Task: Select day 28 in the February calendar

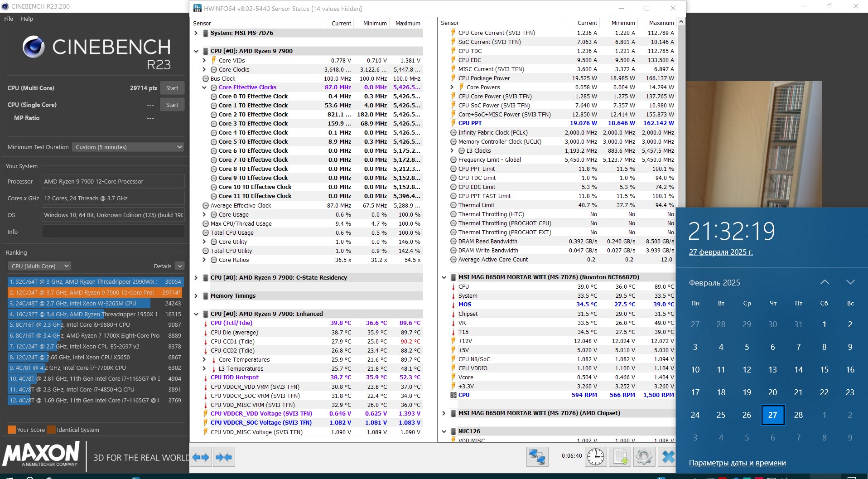Action: click(799, 415)
